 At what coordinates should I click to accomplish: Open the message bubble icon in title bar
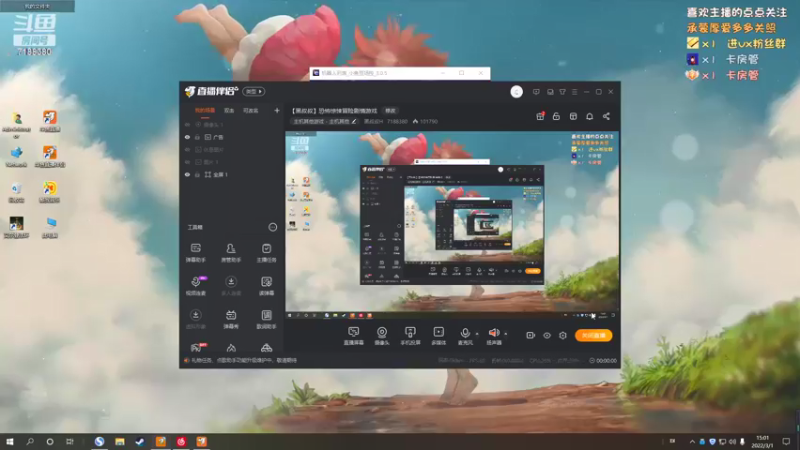536,92
